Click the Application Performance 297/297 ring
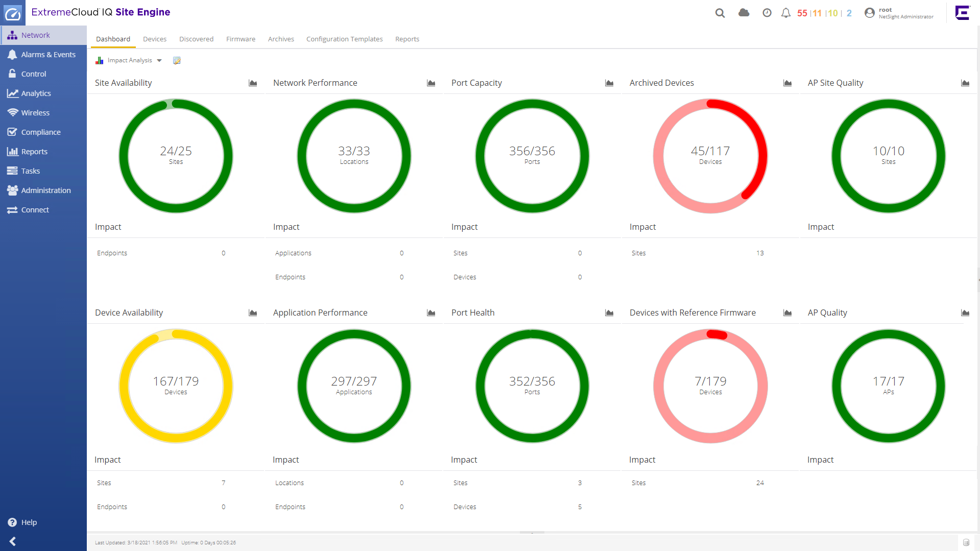Image resolution: width=980 pixels, height=551 pixels. point(354,386)
